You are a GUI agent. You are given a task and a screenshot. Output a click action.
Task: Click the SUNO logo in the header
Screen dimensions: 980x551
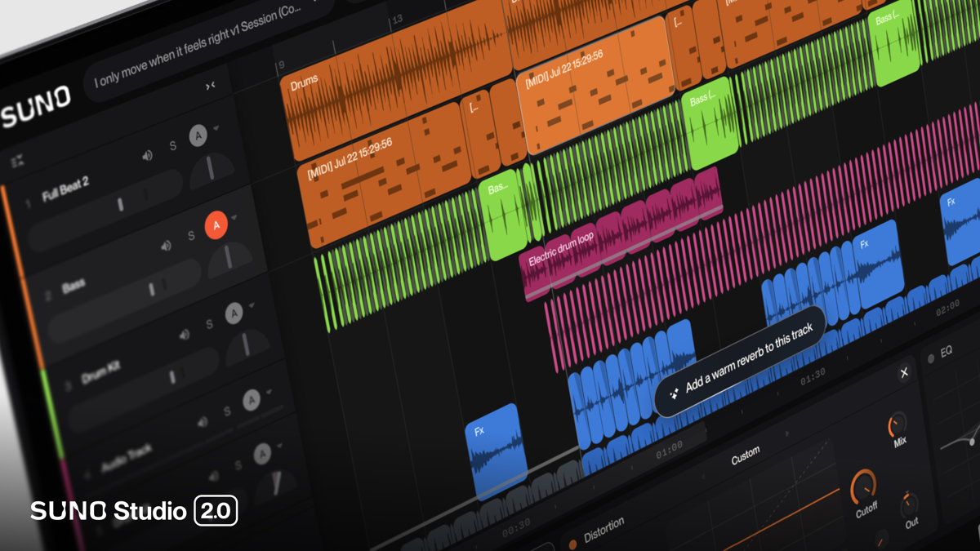tap(35, 108)
